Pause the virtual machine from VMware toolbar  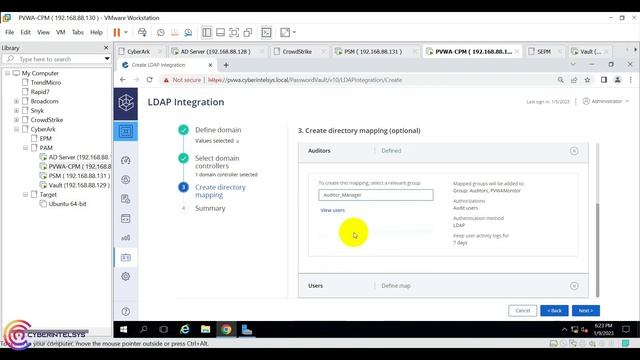(117, 32)
